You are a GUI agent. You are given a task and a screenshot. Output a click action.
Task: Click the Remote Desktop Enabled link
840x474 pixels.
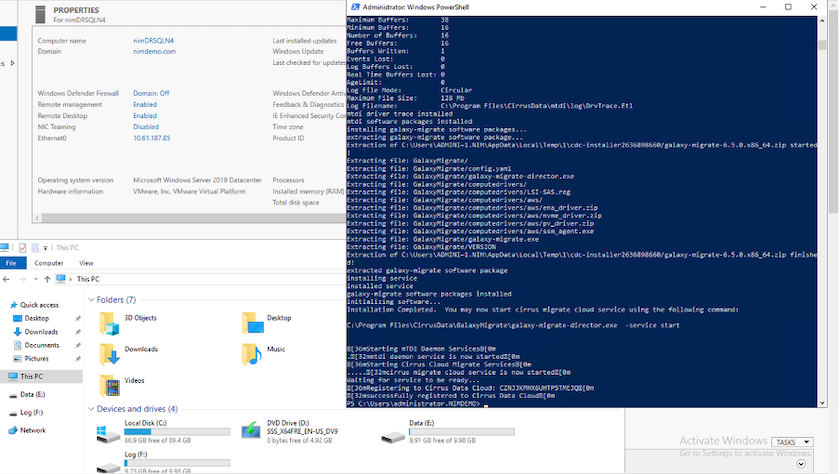(x=145, y=115)
